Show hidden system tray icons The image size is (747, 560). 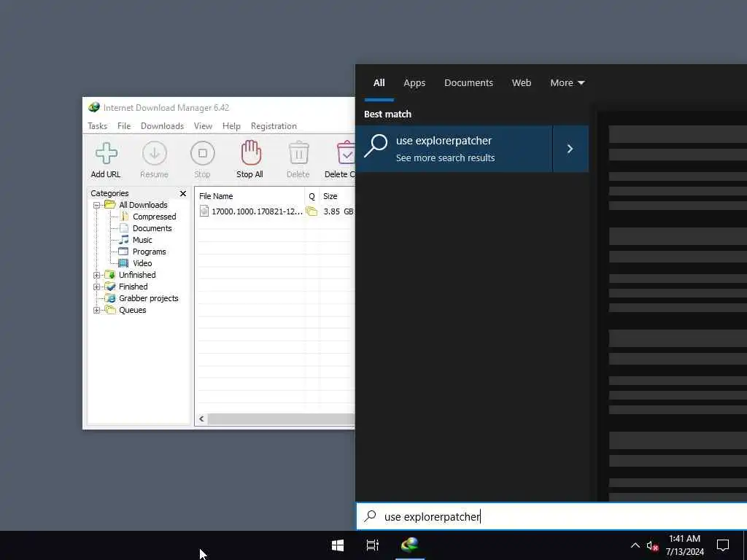click(635, 545)
